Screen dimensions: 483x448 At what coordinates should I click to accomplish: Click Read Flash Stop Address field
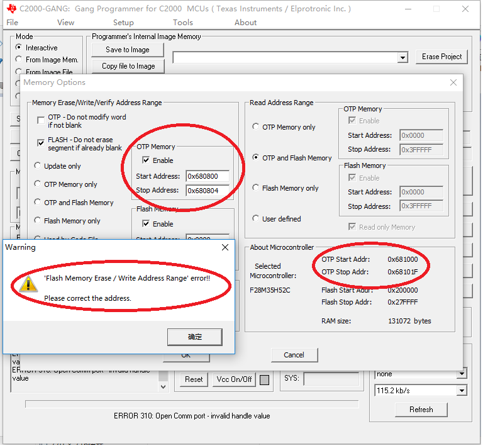421,206
